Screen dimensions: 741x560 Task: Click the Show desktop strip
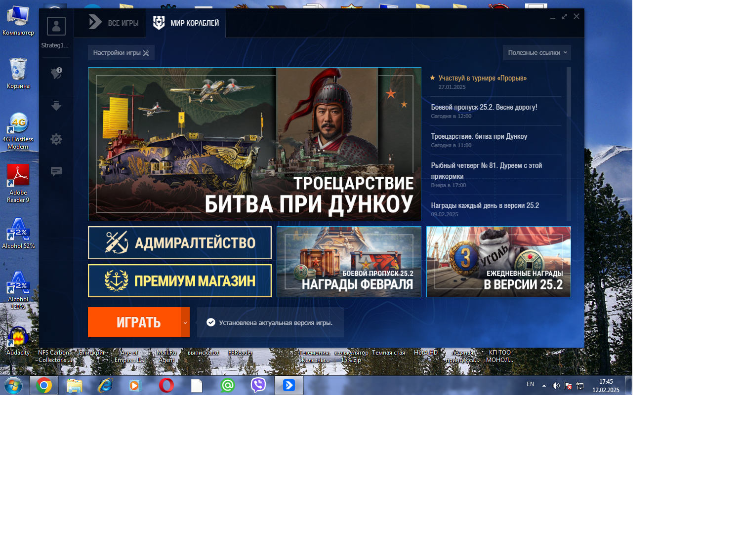[x=628, y=385]
